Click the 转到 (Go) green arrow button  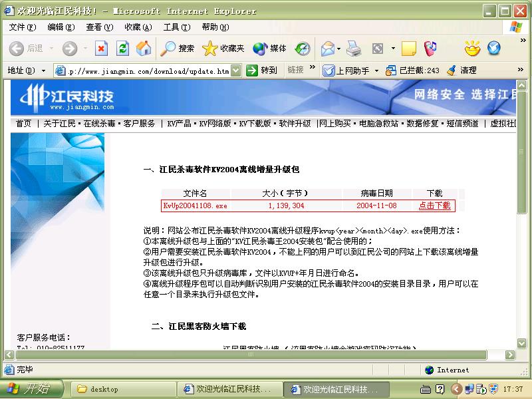tap(261, 70)
